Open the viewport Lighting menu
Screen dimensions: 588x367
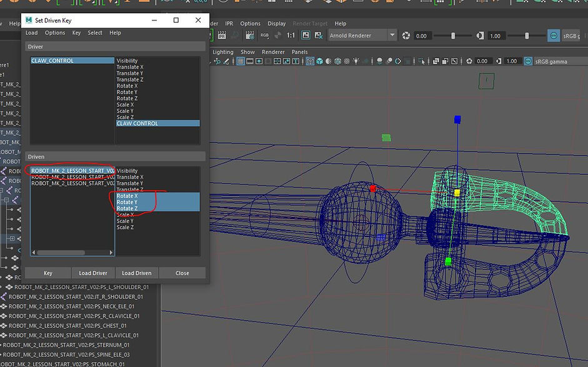coord(222,52)
